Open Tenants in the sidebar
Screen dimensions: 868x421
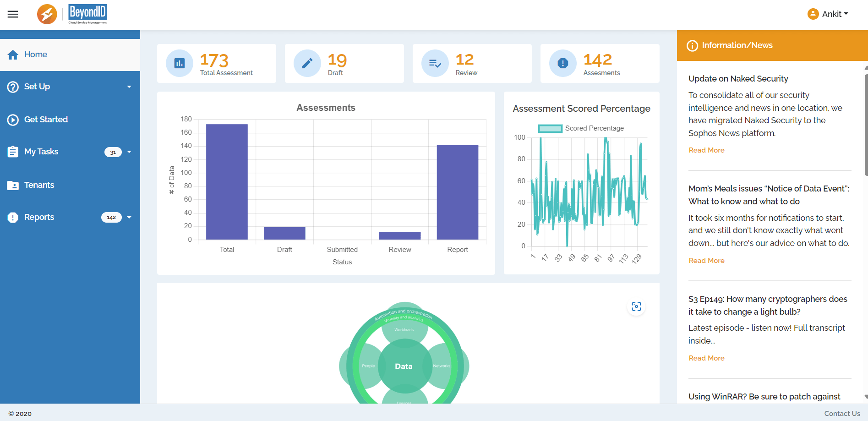coord(39,185)
